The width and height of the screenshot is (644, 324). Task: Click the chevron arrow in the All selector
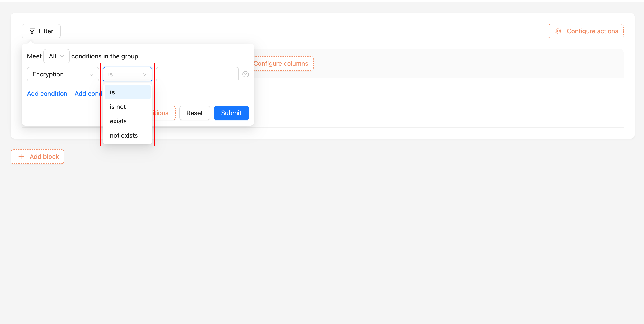point(62,56)
